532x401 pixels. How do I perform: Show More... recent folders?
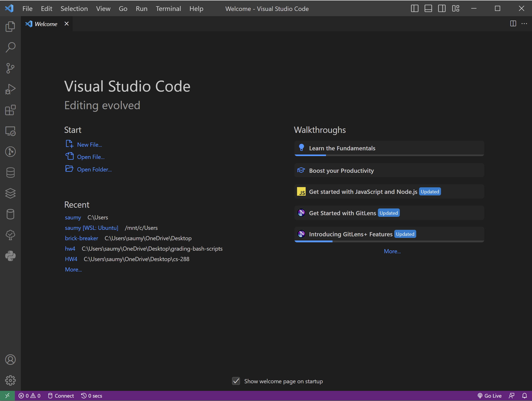click(x=73, y=269)
